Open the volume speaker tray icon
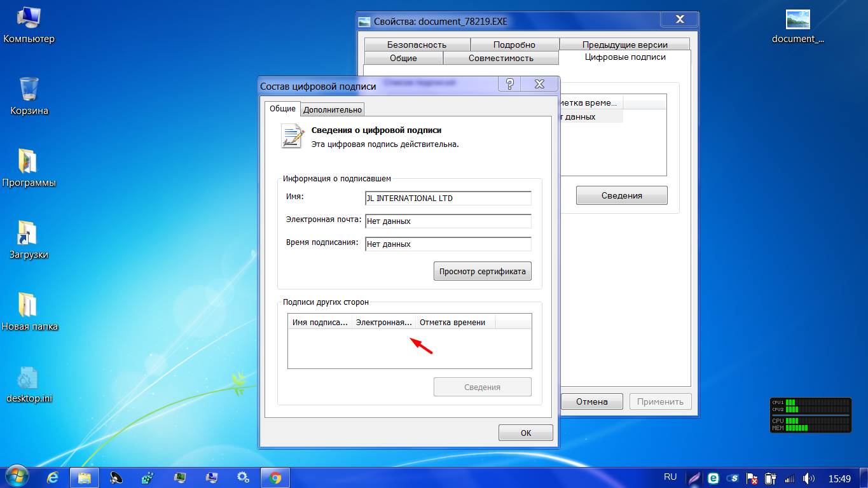Viewport: 868px width, 488px height. pyautogui.click(x=809, y=478)
